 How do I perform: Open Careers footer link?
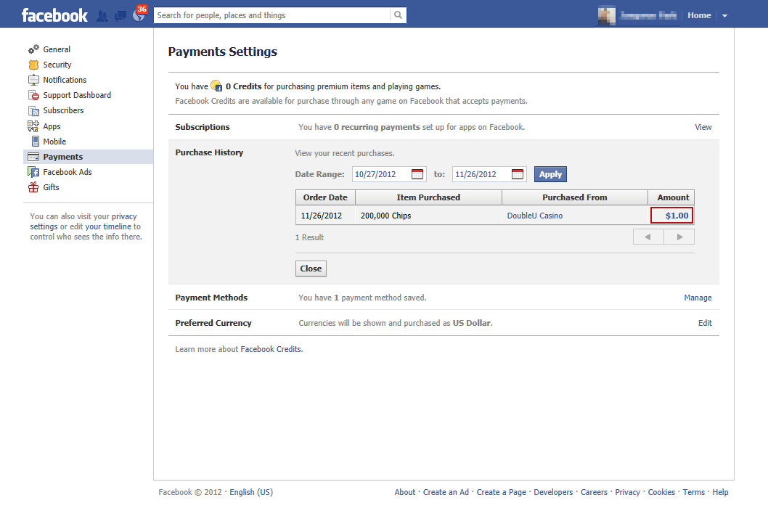coord(594,492)
